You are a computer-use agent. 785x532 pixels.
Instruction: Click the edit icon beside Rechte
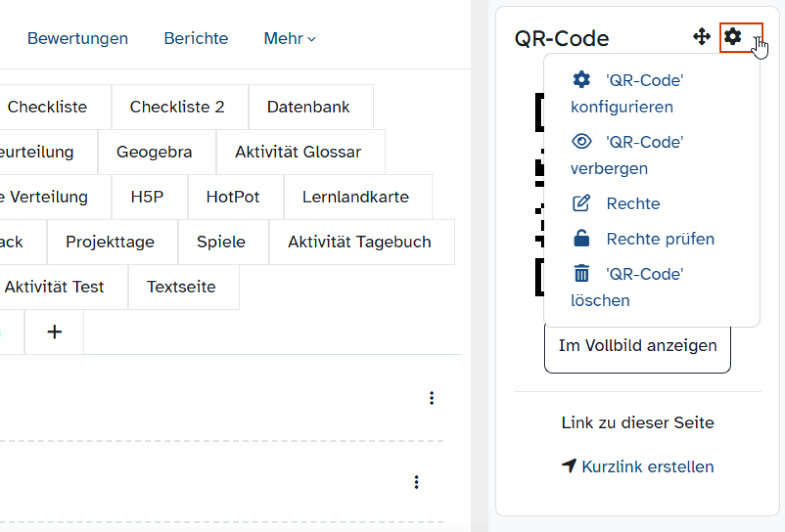point(581,203)
